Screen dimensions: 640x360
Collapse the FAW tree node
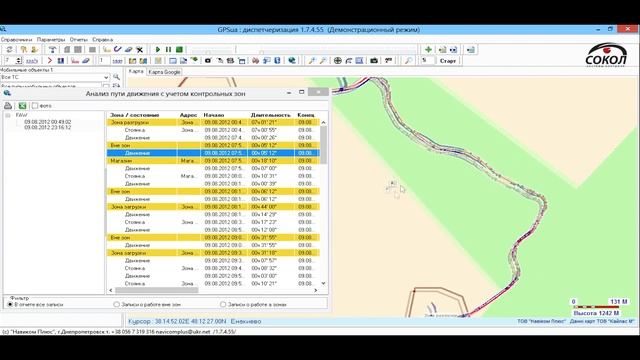pos(8,116)
